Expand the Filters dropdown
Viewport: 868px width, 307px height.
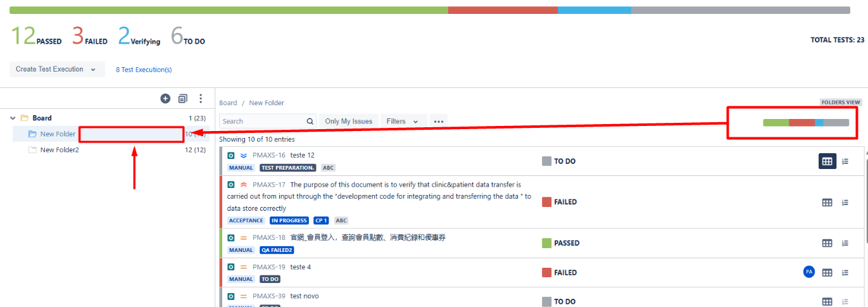point(403,122)
